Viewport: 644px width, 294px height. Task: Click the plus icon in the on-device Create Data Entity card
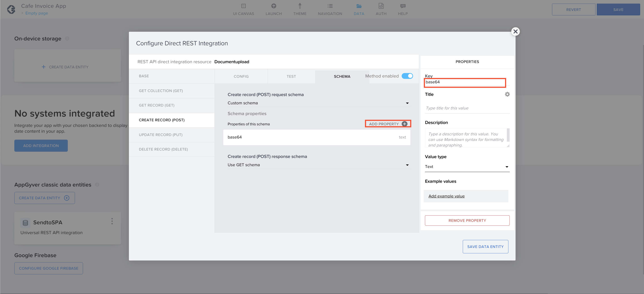(43, 67)
